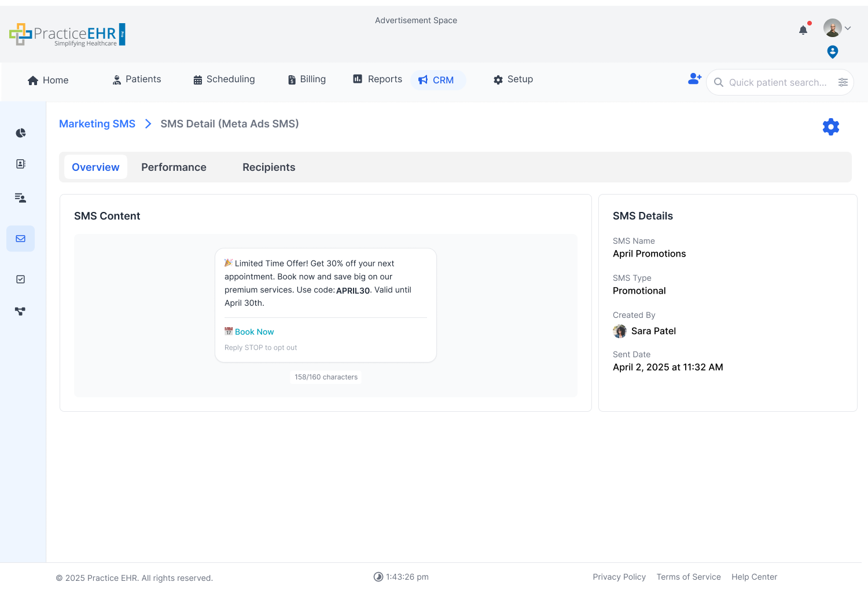Click the notification bell icon

(x=803, y=30)
